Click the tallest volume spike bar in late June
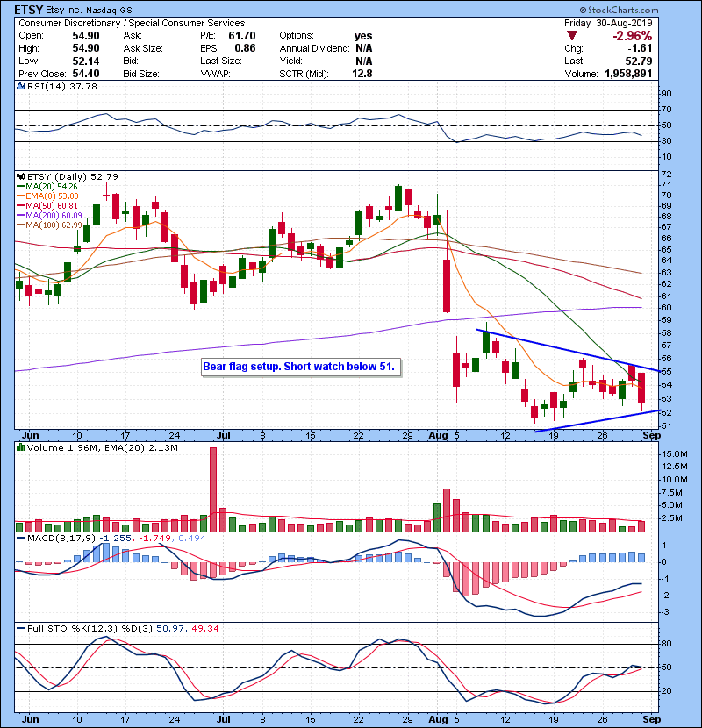Viewport: 702px width, 728px height. tap(213, 489)
